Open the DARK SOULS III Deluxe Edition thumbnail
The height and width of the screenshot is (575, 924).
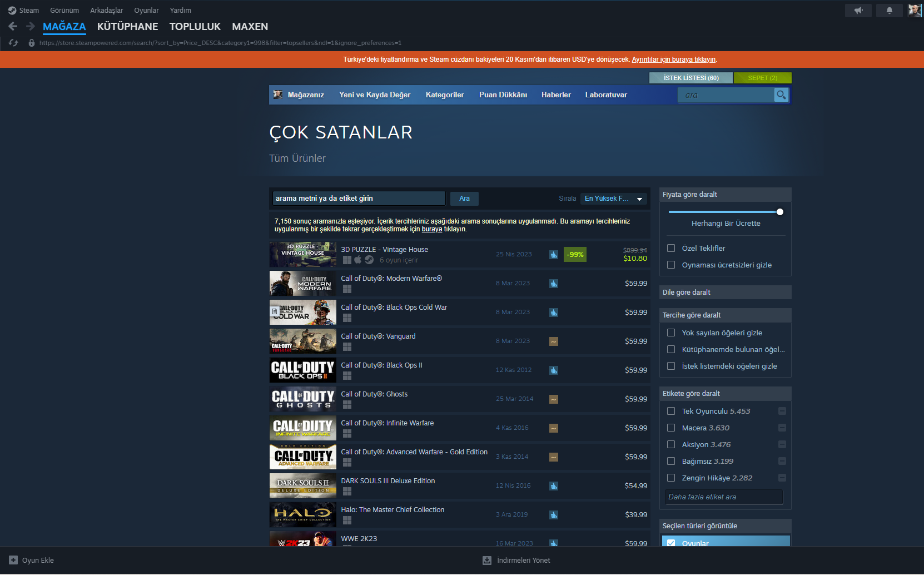click(x=303, y=485)
